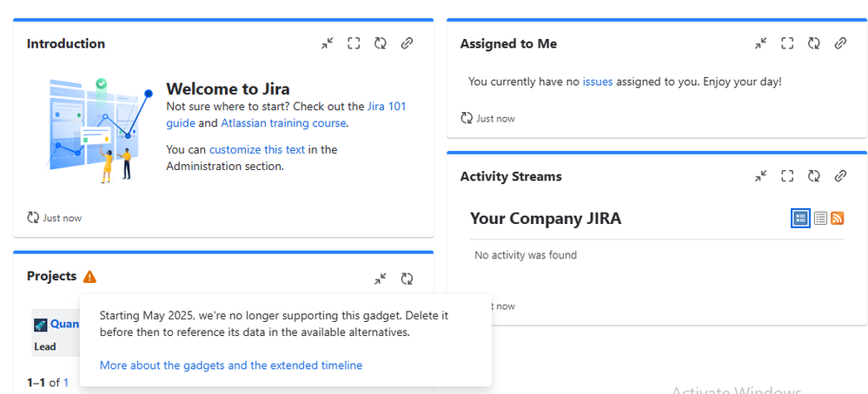Screen dimensions: 868x394
Task: Click the customize this text link
Action: click(x=257, y=149)
